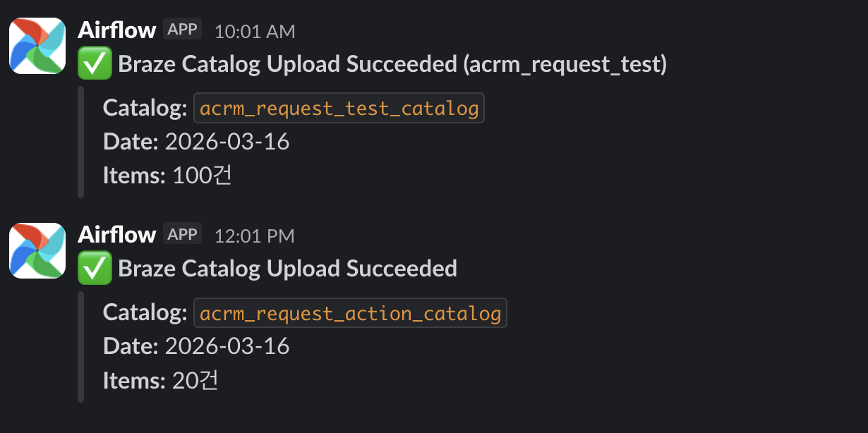
Task: Click gray attachment bar beside action catalog
Action: [80, 346]
